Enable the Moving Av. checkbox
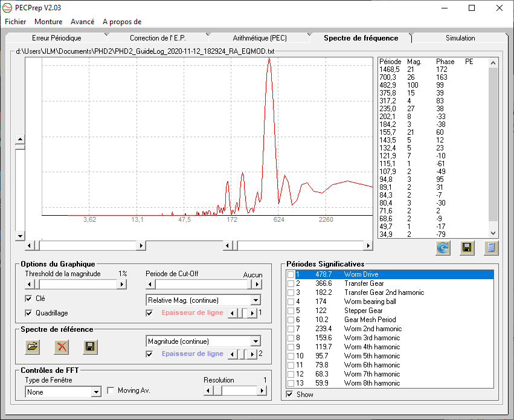Viewport: 514px width, 420px height. [111, 390]
